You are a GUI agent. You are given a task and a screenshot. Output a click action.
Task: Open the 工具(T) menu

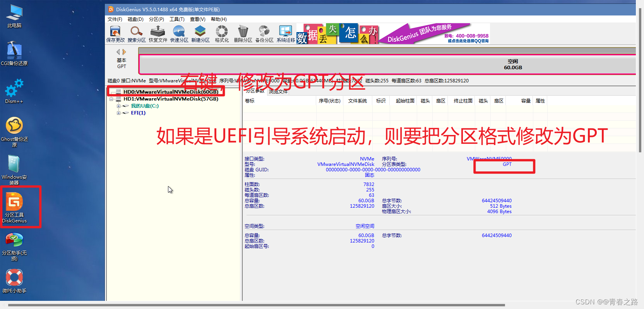tap(177, 19)
